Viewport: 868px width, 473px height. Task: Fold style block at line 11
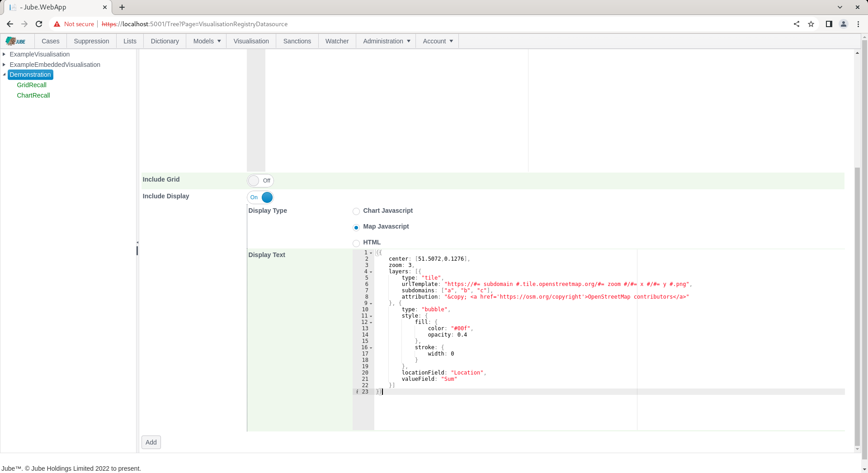click(x=371, y=316)
